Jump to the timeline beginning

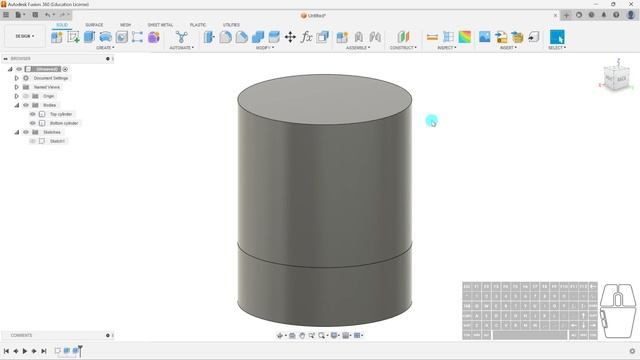click(x=6, y=351)
